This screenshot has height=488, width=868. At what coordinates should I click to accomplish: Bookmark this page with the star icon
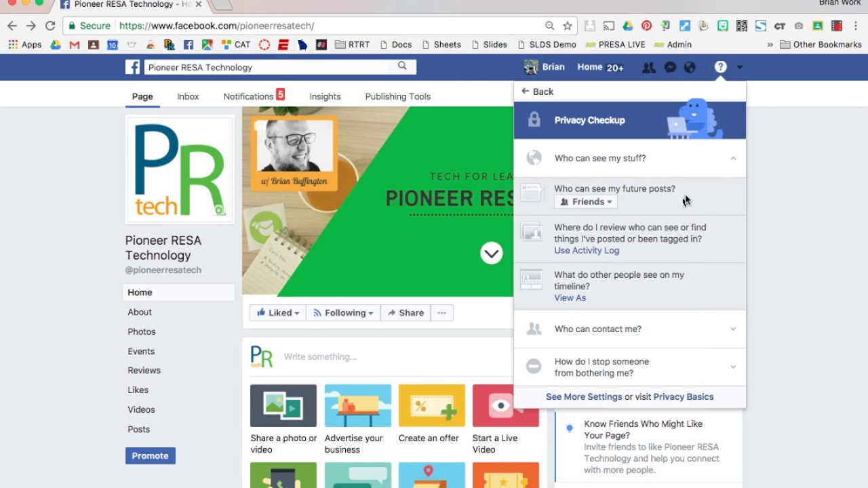[568, 26]
